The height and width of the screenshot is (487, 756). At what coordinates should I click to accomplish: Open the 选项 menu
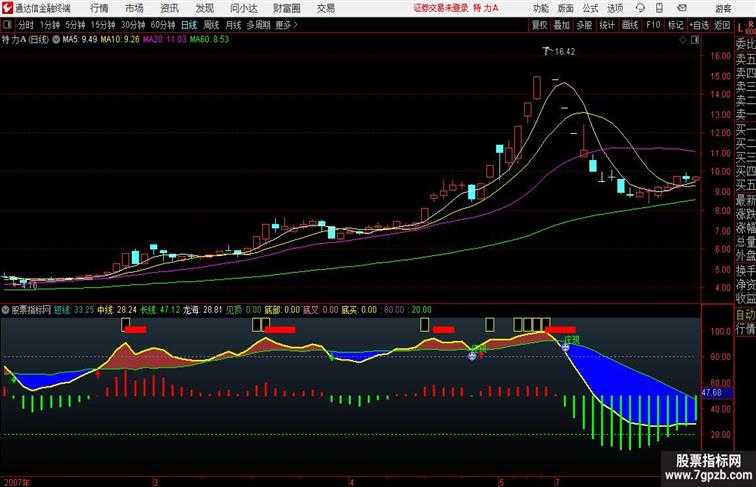tap(615, 8)
